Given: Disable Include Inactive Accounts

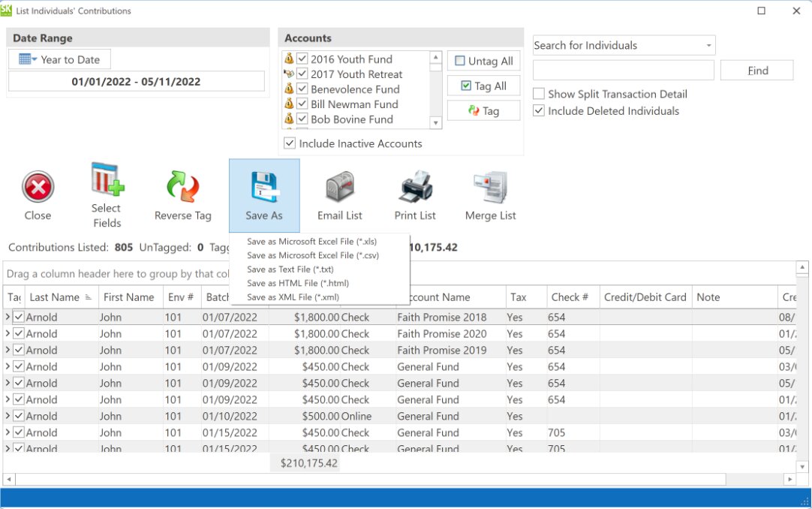Looking at the screenshot, I should point(290,143).
